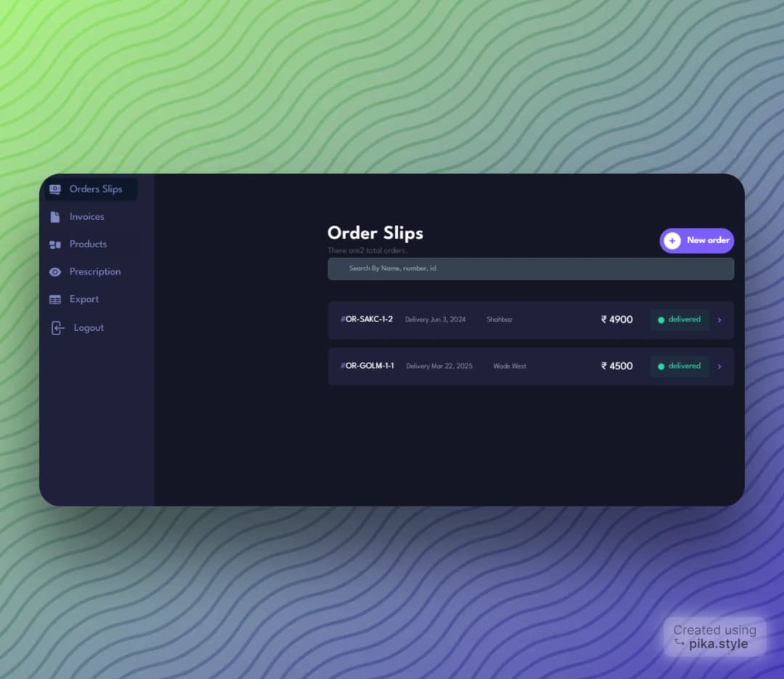
Task: Click the Invoices document icon
Action: (55, 217)
